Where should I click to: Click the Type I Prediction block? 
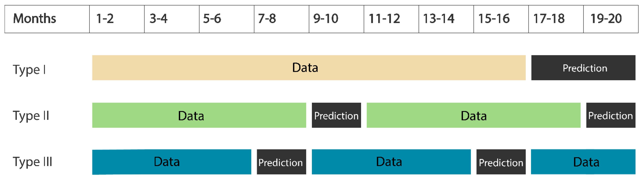pos(583,68)
